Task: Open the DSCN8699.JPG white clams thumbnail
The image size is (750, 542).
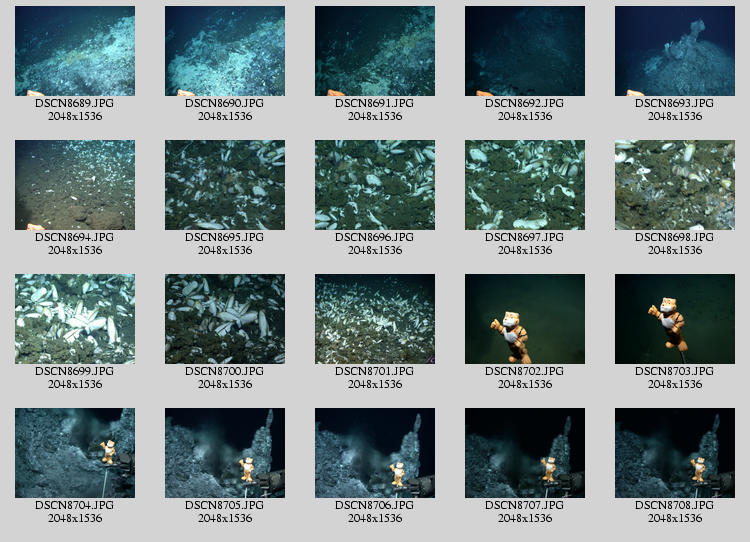Action: (x=75, y=319)
